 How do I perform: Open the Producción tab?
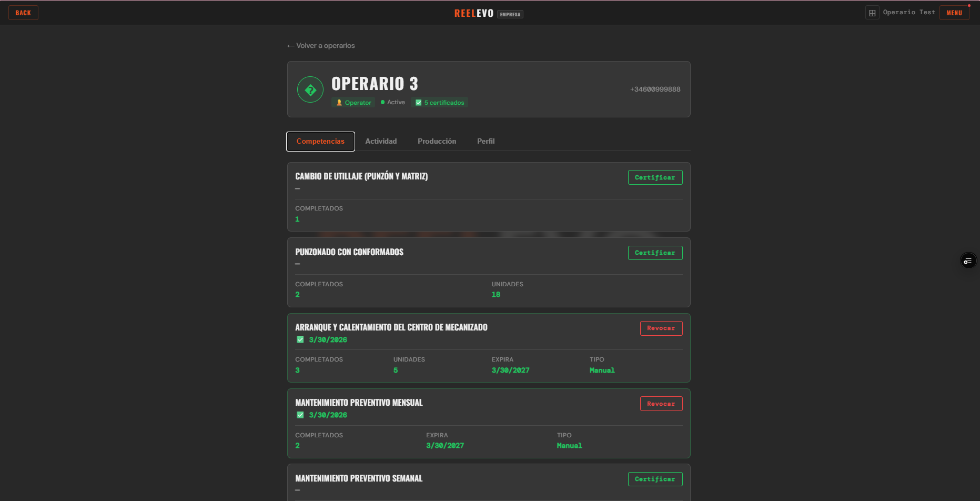[x=437, y=141]
